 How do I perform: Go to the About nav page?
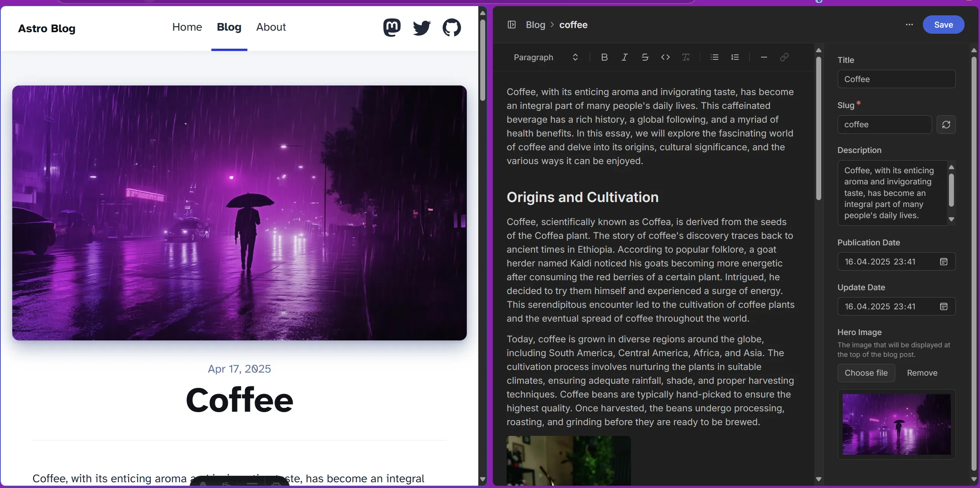click(x=271, y=27)
